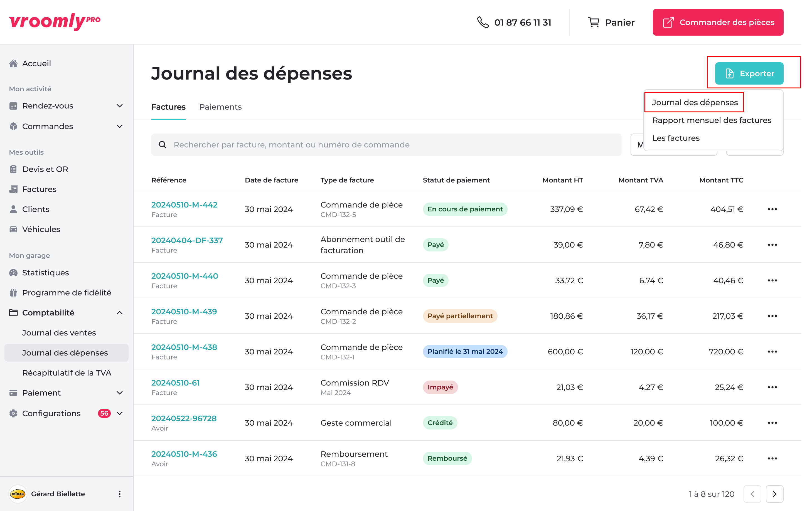This screenshot has width=812, height=511.
Task: Open Gérard Biellette user options menu
Action: click(x=119, y=494)
